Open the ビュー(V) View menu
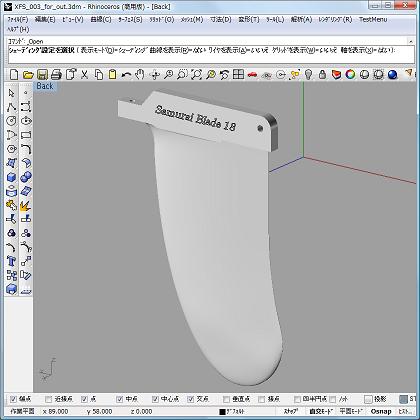The width and height of the screenshot is (420, 420). [73, 20]
